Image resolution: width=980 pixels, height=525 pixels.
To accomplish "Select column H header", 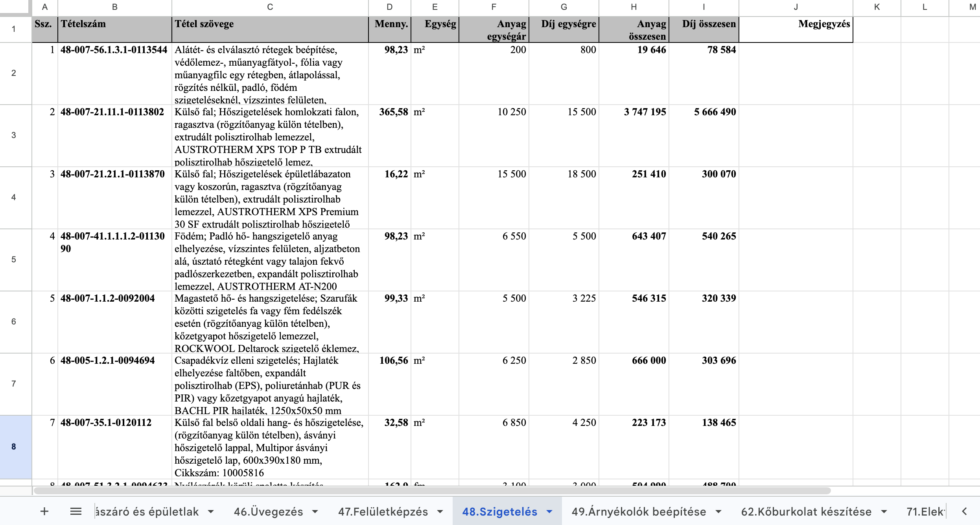I will click(634, 7).
